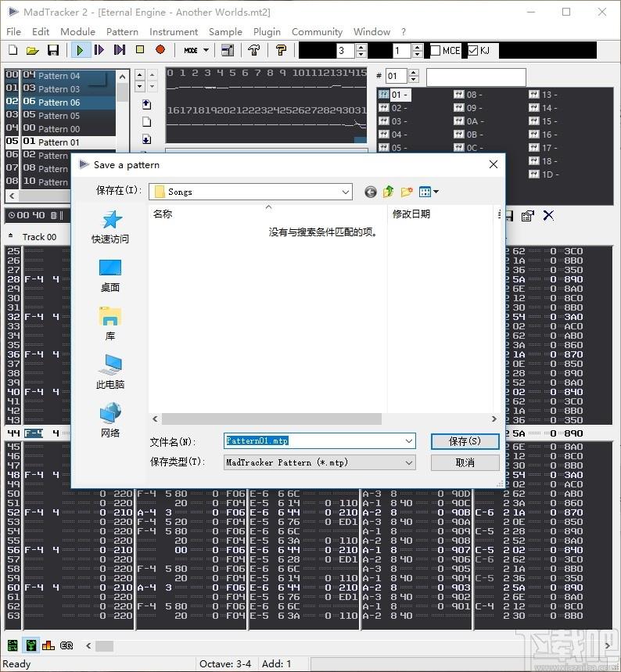Select instrument slot 13

point(544,95)
